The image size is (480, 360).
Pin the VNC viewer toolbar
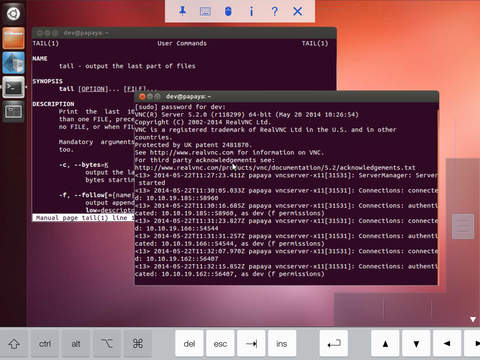tap(182, 11)
